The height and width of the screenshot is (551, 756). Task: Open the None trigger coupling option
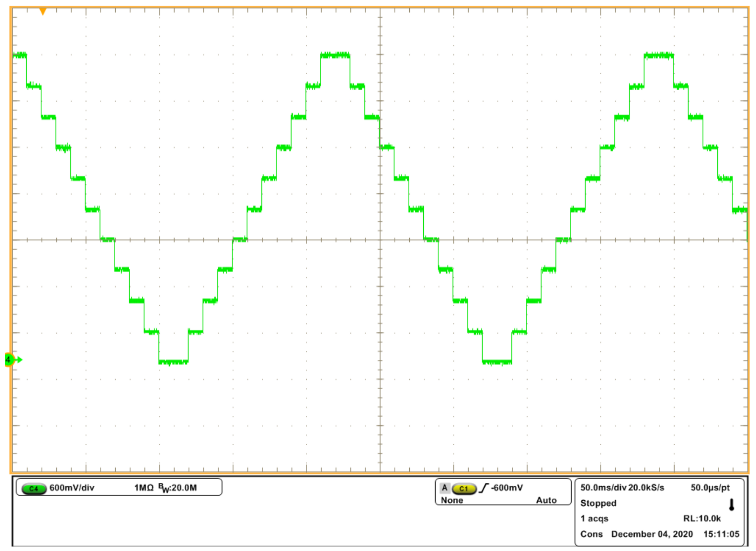452,500
